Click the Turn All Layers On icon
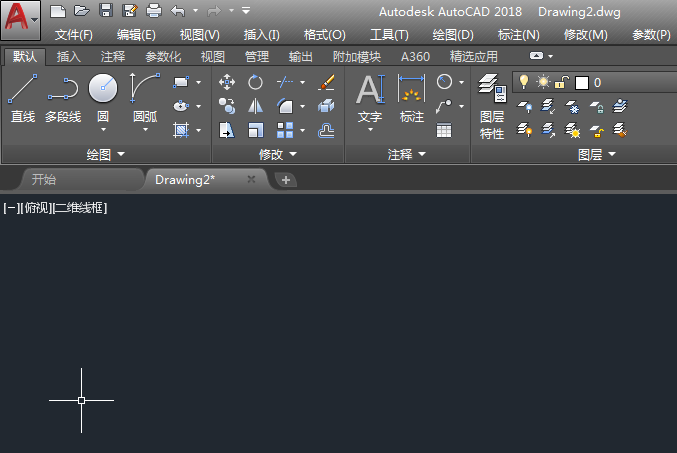Viewport: 677px width, 453px height. coord(525,130)
